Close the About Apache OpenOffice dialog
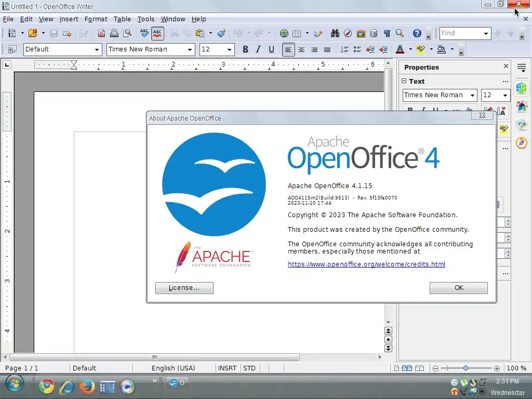 click(x=482, y=115)
